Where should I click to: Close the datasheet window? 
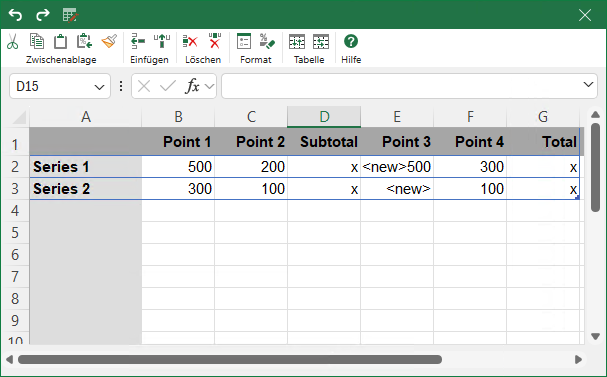pos(585,15)
